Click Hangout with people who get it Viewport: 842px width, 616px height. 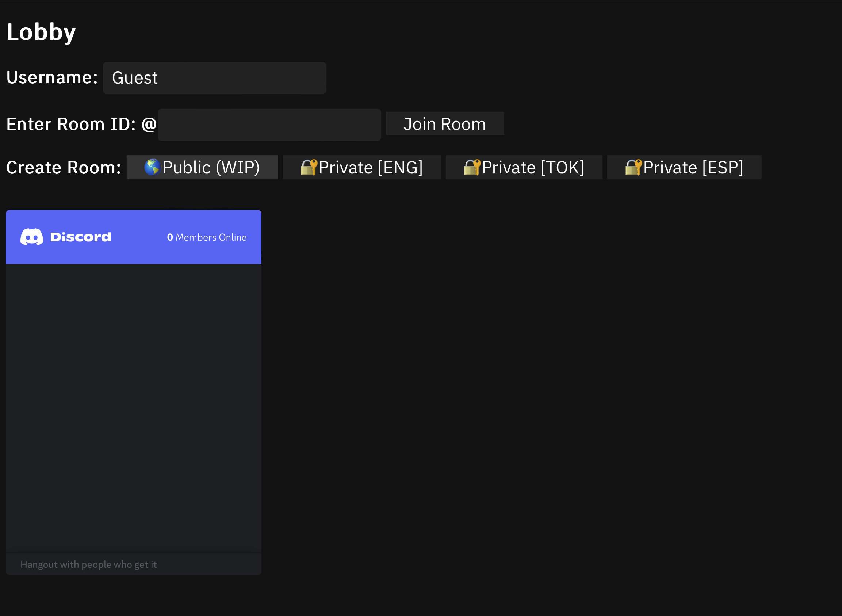coord(89,565)
